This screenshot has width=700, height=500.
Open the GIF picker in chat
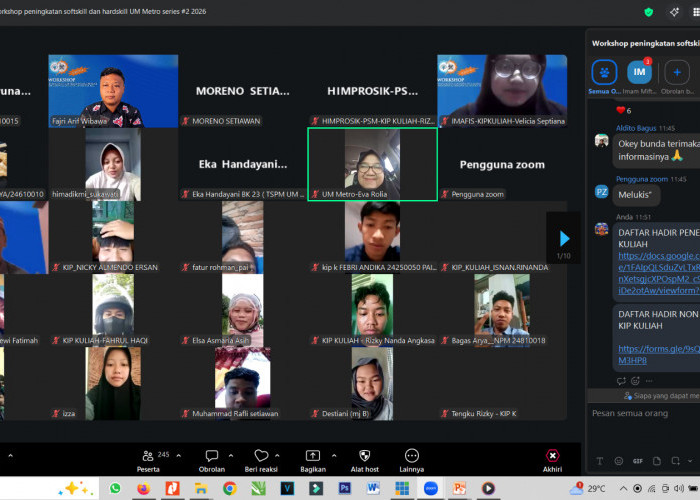638,461
